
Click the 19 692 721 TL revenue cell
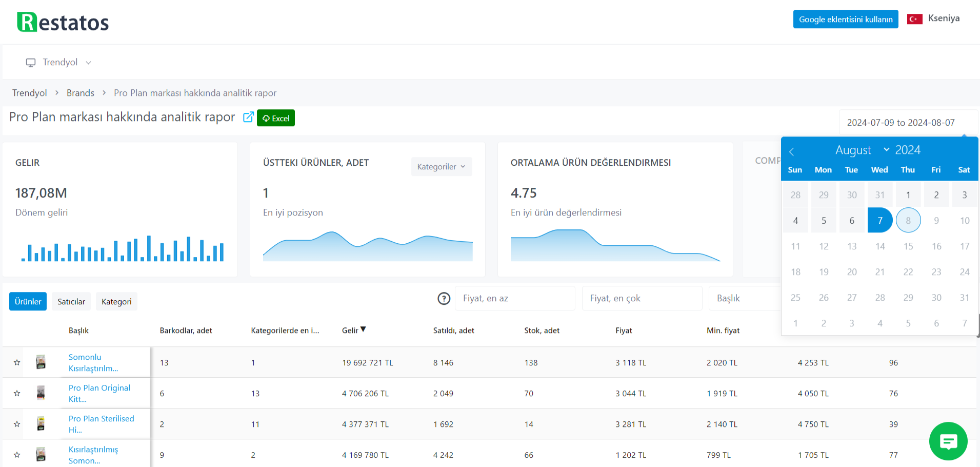coord(368,362)
